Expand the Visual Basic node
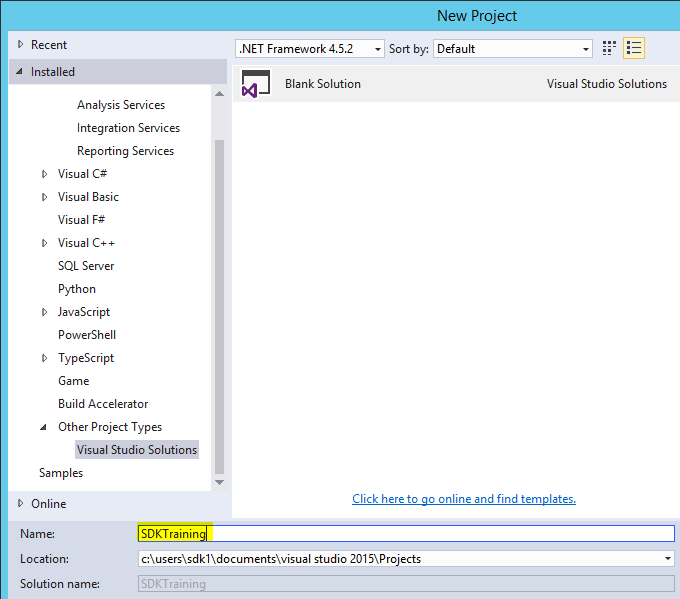This screenshot has width=680, height=599. [45, 197]
